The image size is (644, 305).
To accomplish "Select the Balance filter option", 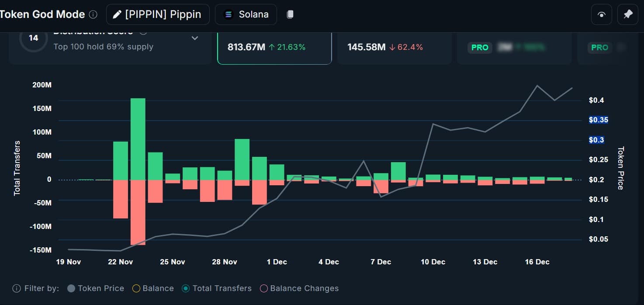I will tap(136, 288).
